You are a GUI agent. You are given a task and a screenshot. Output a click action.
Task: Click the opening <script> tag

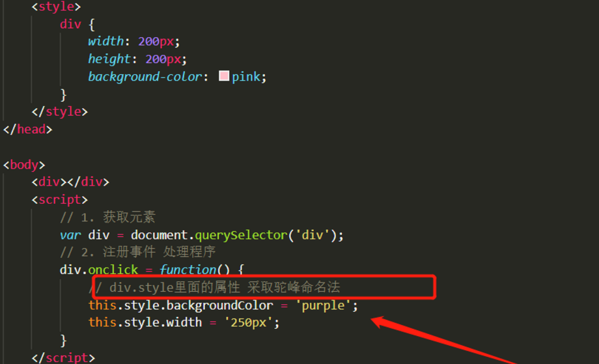60,200
